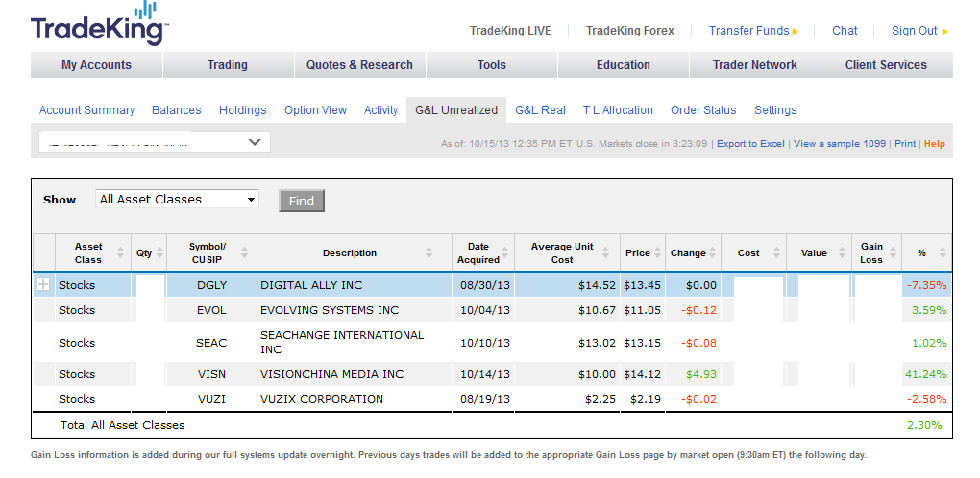The width and height of the screenshot is (980, 478).
Task: Click the DIGITAL ALLY INC description
Action: 311,284
